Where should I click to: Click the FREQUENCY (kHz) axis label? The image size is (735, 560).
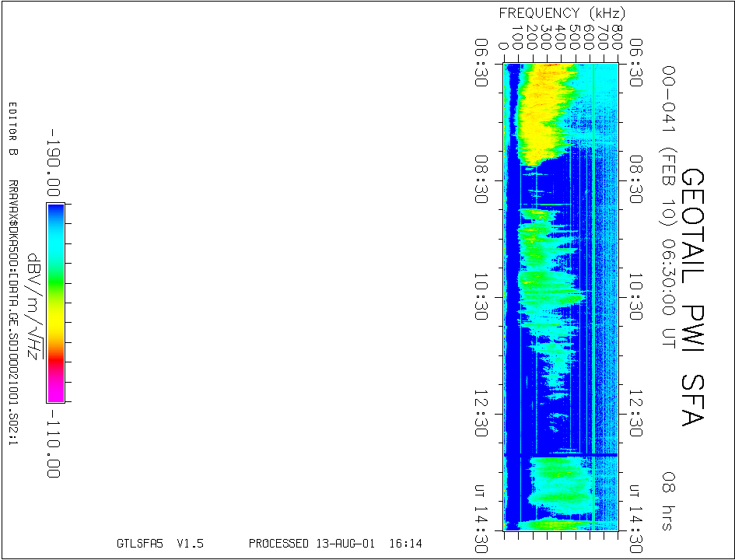pos(562,13)
